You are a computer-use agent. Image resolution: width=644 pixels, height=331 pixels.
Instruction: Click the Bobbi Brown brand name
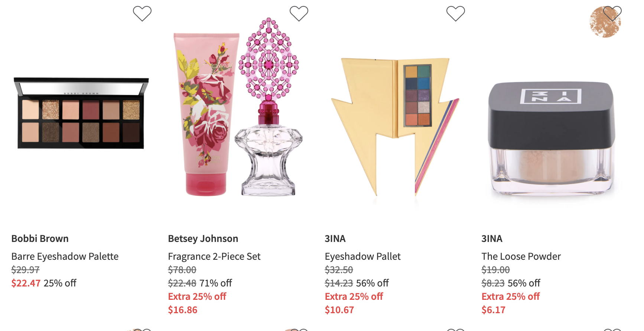[40, 239]
